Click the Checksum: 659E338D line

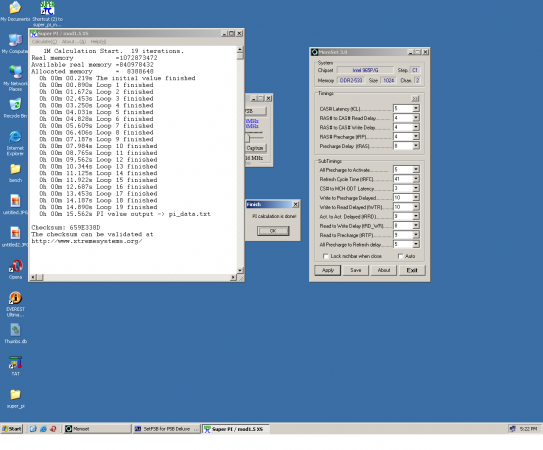66,228
